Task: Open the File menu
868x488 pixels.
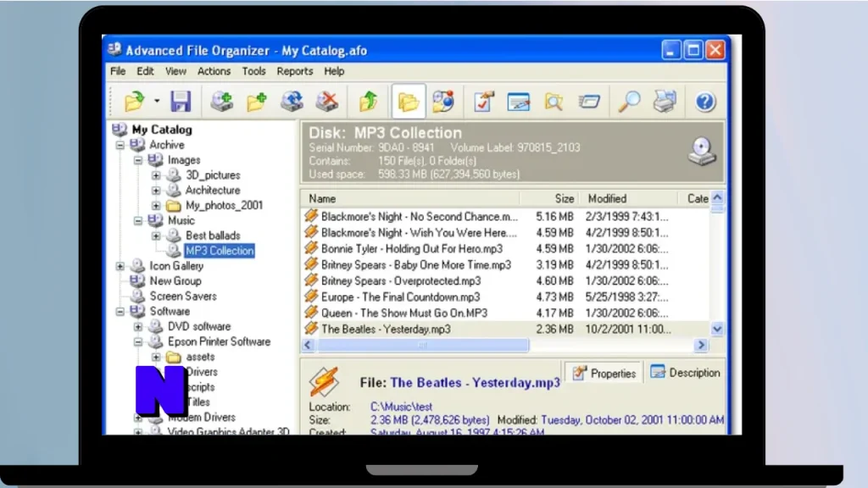Action: pyautogui.click(x=118, y=71)
